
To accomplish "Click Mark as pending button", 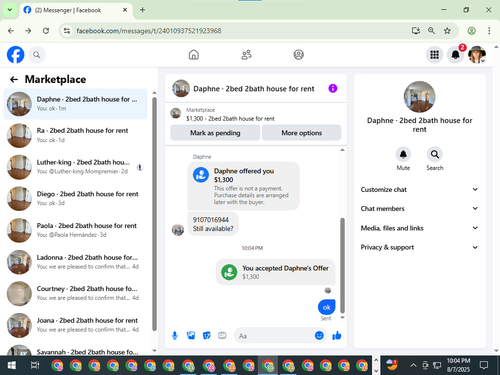I will (215, 133).
